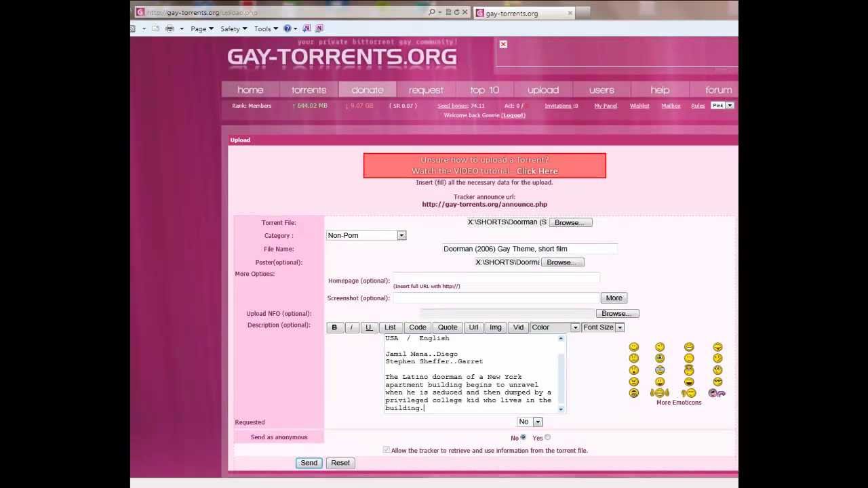Click More button next to Screenshot field

pos(614,298)
